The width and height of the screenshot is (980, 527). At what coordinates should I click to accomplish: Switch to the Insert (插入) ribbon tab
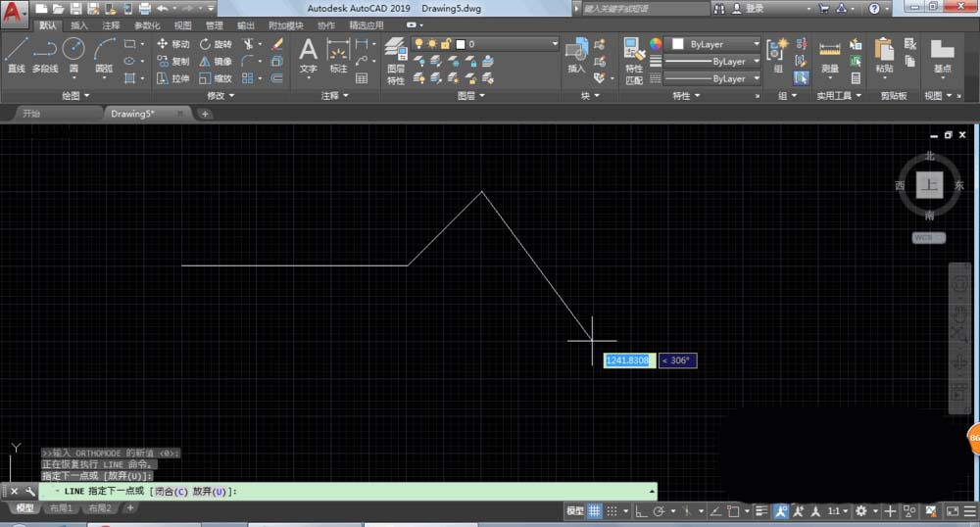79,25
